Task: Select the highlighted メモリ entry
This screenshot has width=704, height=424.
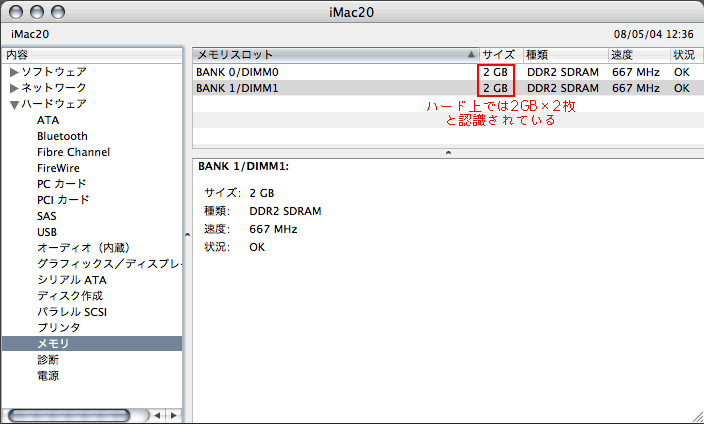Action: (92, 344)
